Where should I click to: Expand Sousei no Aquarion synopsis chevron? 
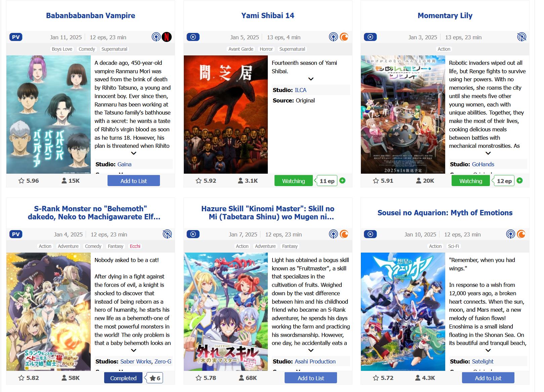tap(488, 350)
